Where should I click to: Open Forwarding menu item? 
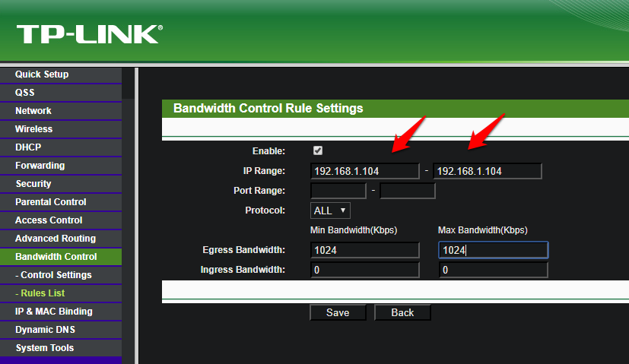(x=61, y=166)
